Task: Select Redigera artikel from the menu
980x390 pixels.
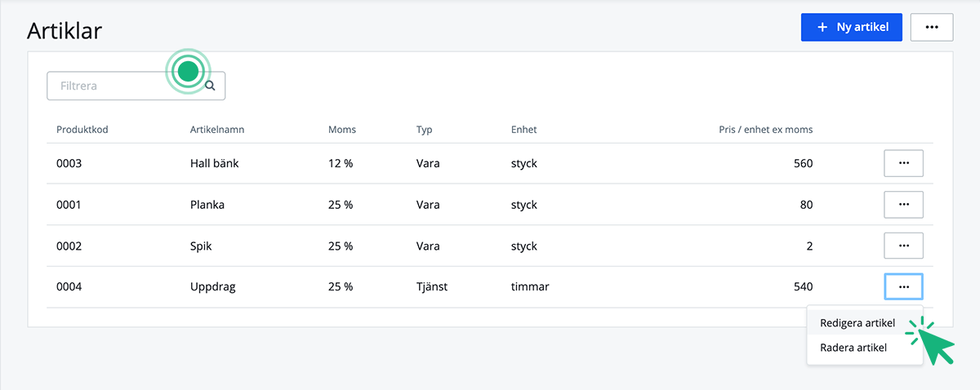Action: coord(857,323)
